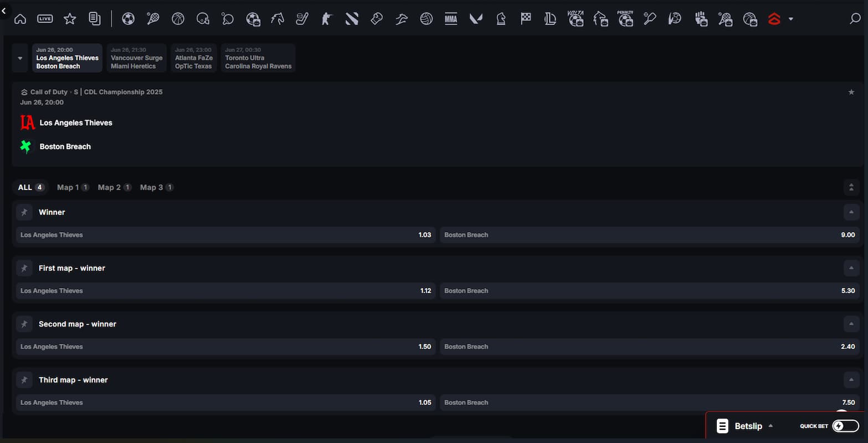Select the Valorant icon

point(476,19)
